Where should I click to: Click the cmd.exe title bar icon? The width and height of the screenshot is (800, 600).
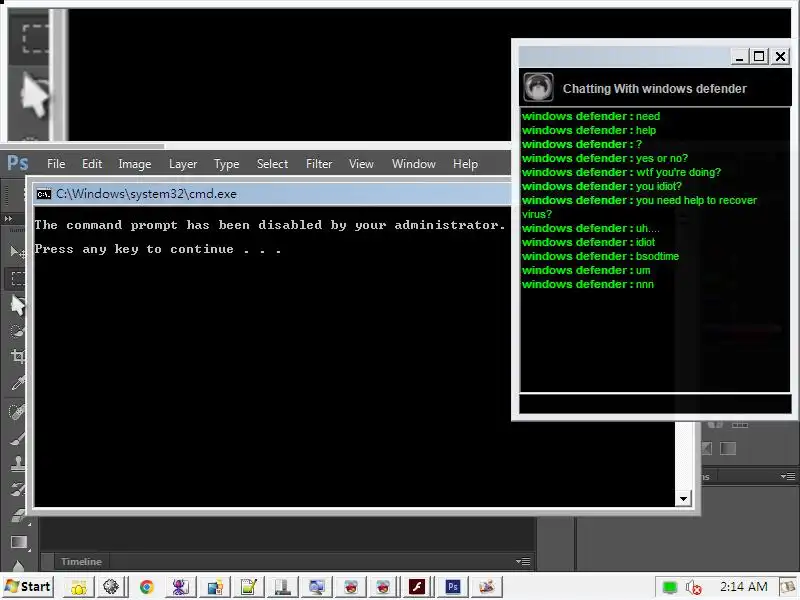[x=44, y=194]
